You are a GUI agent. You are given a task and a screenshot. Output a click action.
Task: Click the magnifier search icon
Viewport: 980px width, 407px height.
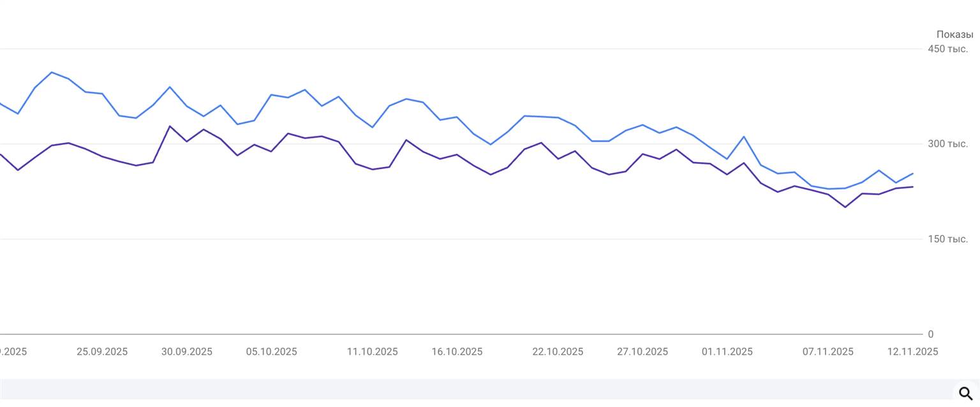(x=966, y=393)
